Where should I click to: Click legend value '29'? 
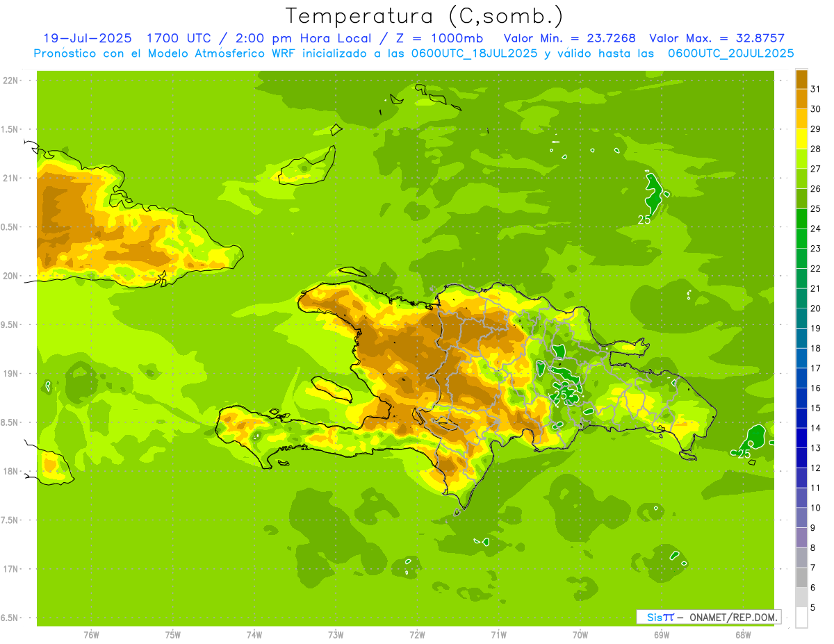click(816, 129)
